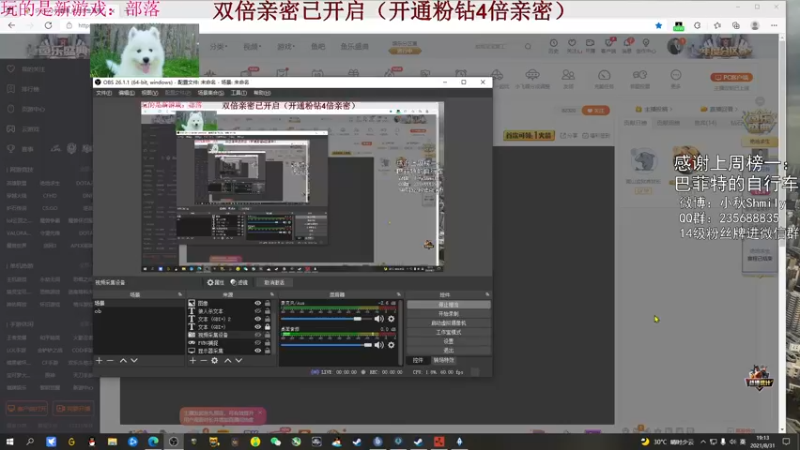Screen dimensions: 800x450
Task: Toggle visibility of the 显示器采集 source
Action: [x=258, y=351]
